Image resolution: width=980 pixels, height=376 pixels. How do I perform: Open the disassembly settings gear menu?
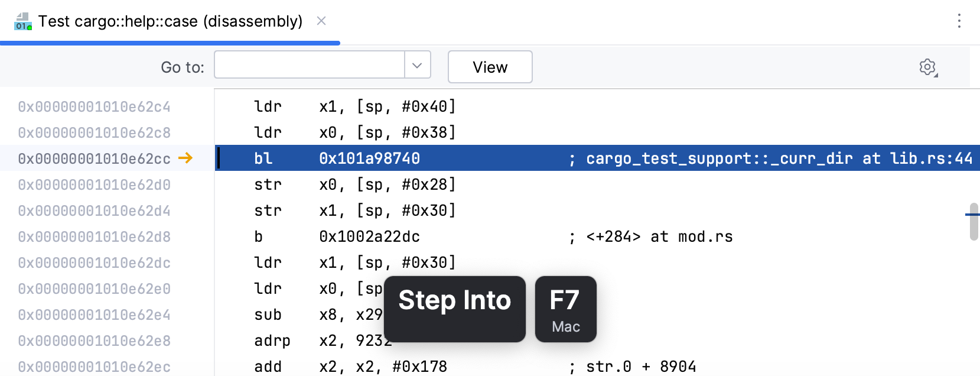928,67
